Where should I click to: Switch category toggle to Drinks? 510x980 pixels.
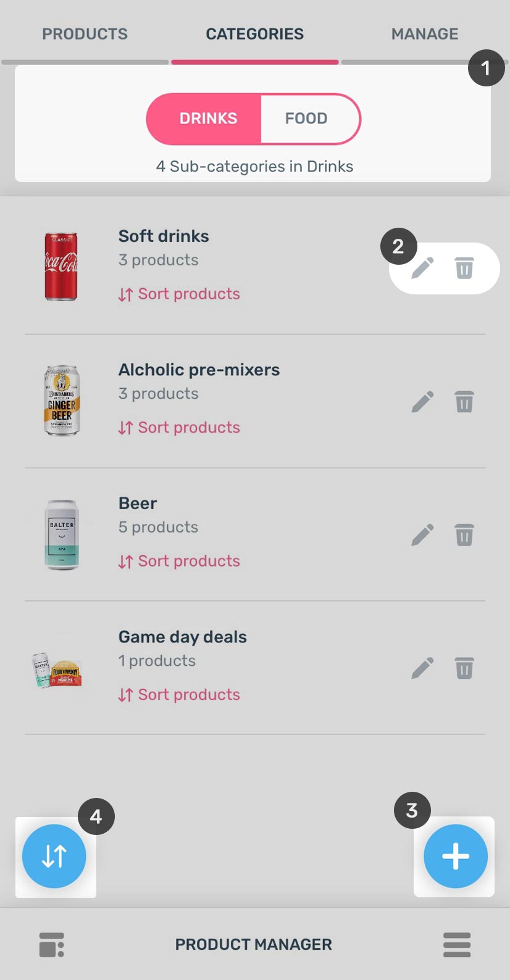208,118
